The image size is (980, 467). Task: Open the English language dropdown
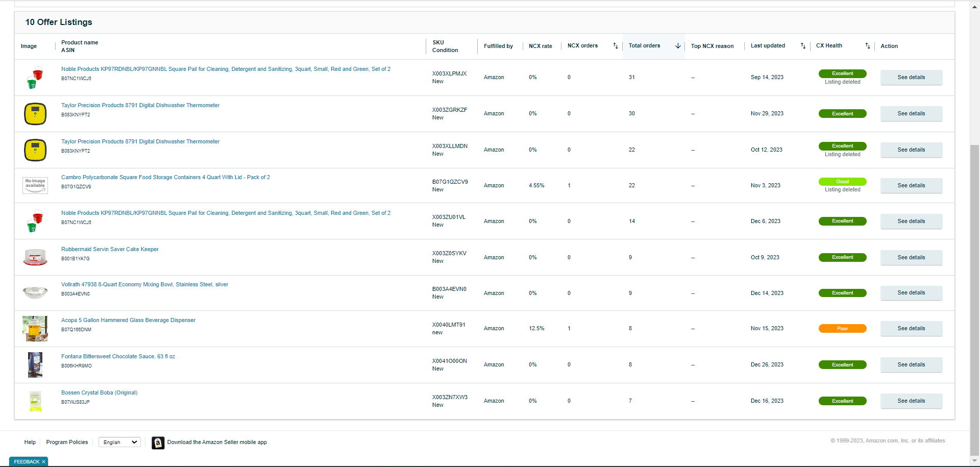(119, 442)
